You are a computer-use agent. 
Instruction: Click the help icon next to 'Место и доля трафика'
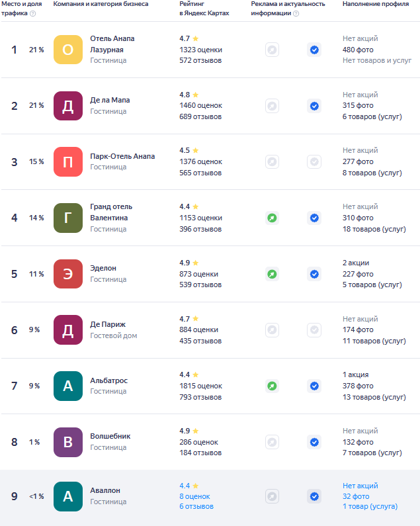tap(33, 13)
